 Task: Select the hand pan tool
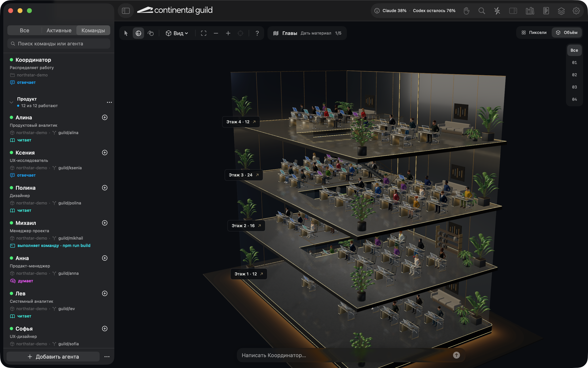[x=151, y=33]
